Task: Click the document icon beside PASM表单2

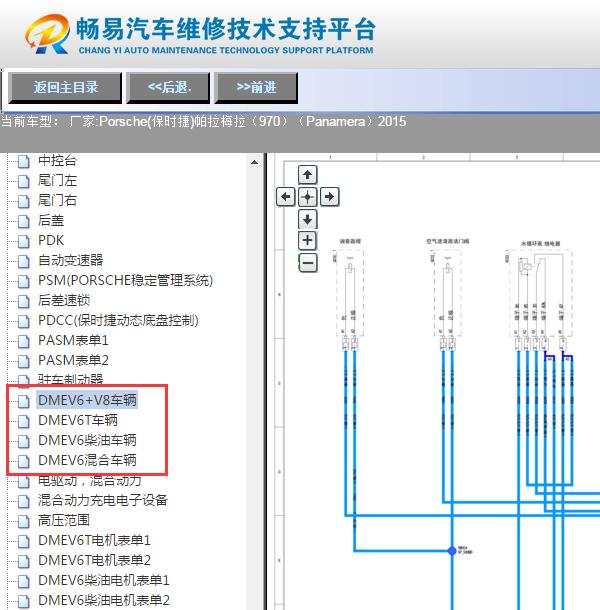Action: [24, 361]
